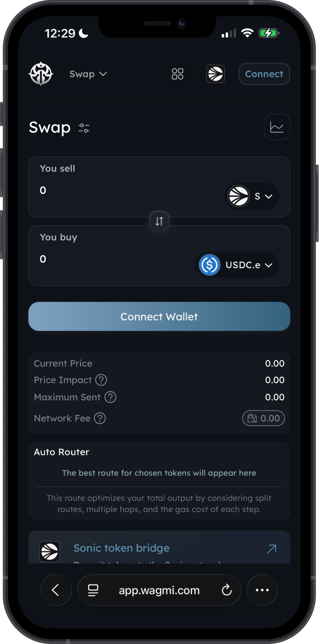
Task: Flip sell and buy tokens arrows
Action: (x=159, y=221)
